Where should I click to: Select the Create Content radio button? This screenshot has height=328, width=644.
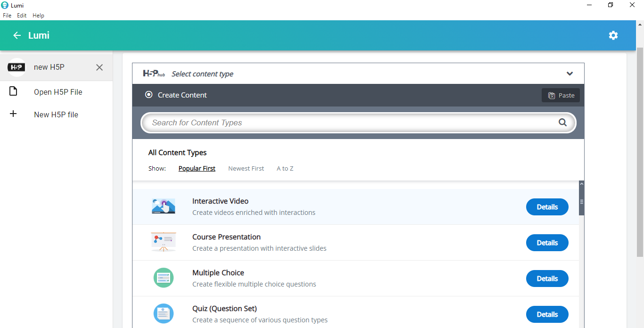coord(149,95)
